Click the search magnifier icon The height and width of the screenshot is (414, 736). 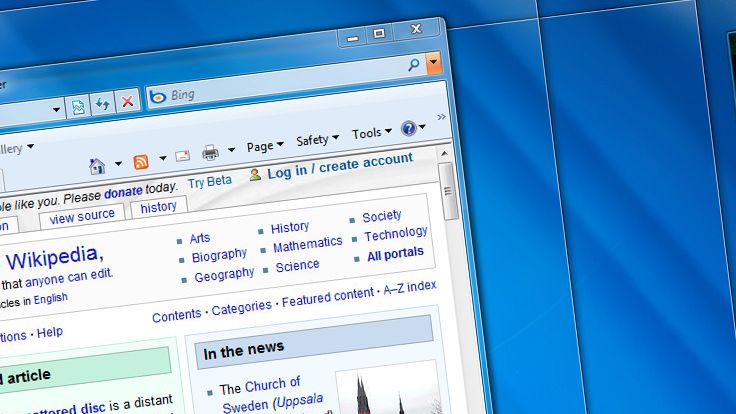tap(414, 64)
